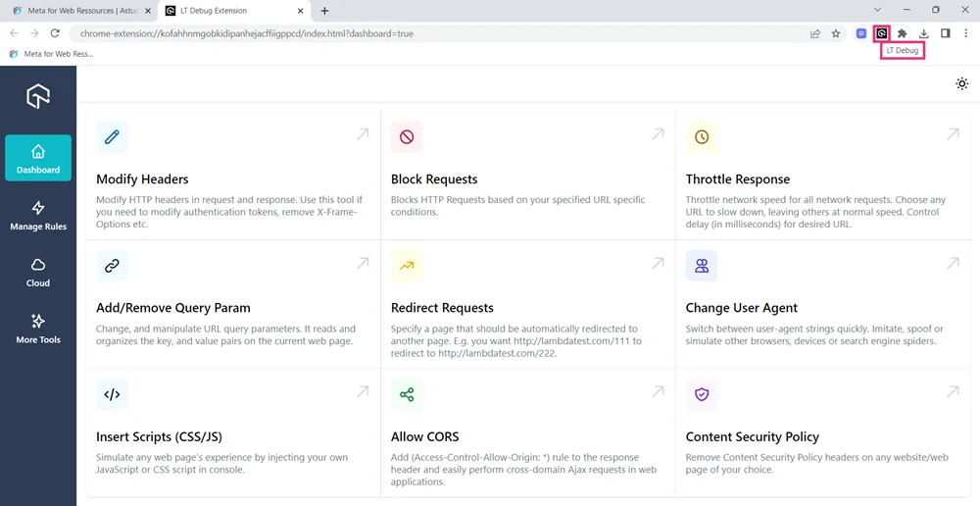
Task: Switch to the LT Debug Extension tab
Action: (233, 11)
